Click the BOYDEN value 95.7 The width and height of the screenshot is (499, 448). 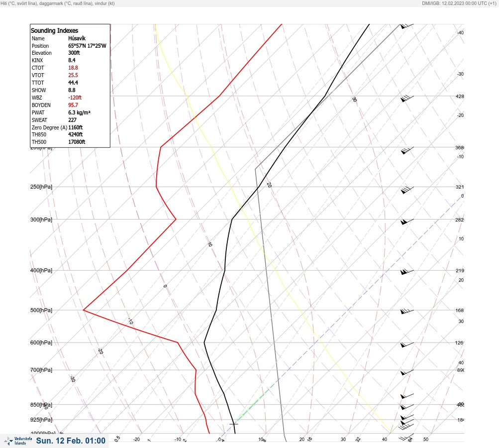[x=73, y=105]
